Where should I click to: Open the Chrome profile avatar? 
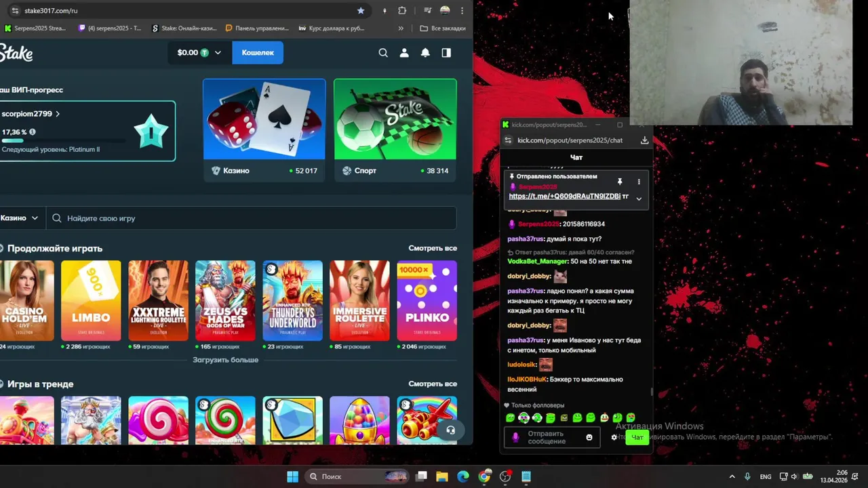tap(445, 11)
